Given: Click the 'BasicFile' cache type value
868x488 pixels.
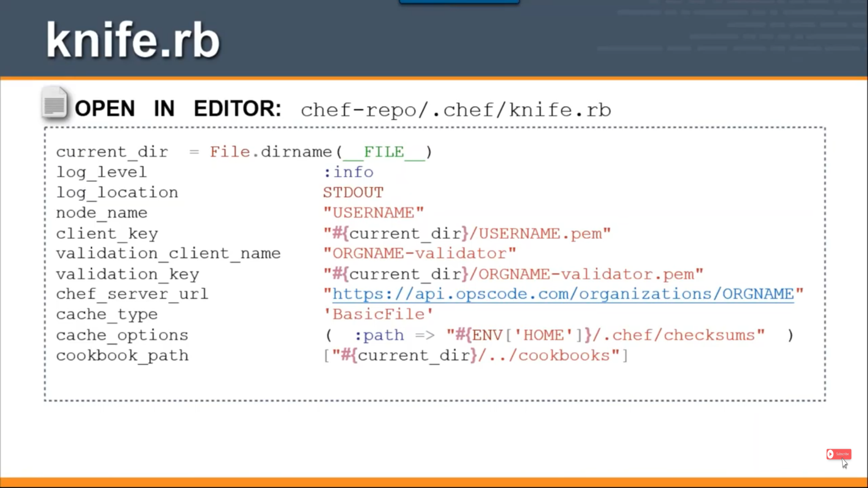Looking at the screenshot, I should pos(378,314).
